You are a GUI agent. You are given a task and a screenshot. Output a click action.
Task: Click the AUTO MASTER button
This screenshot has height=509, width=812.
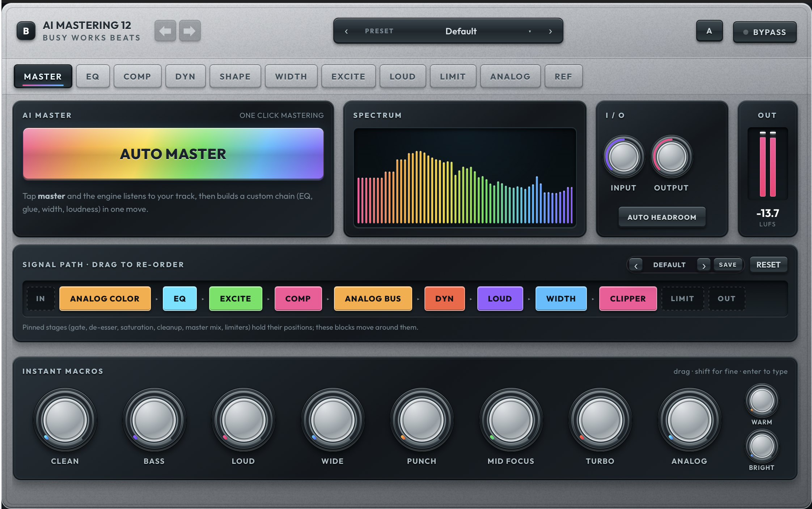[x=173, y=154]
